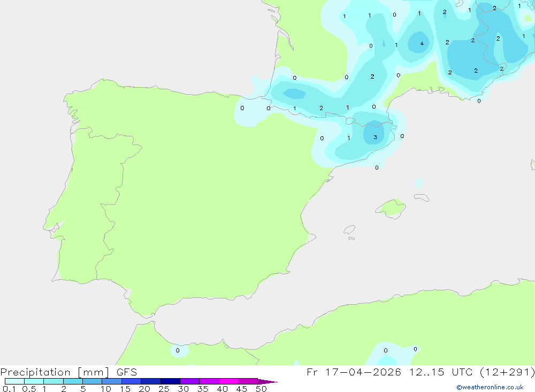Click the 0.5–1 mm legend color swatch

click(x=34, y=381)
